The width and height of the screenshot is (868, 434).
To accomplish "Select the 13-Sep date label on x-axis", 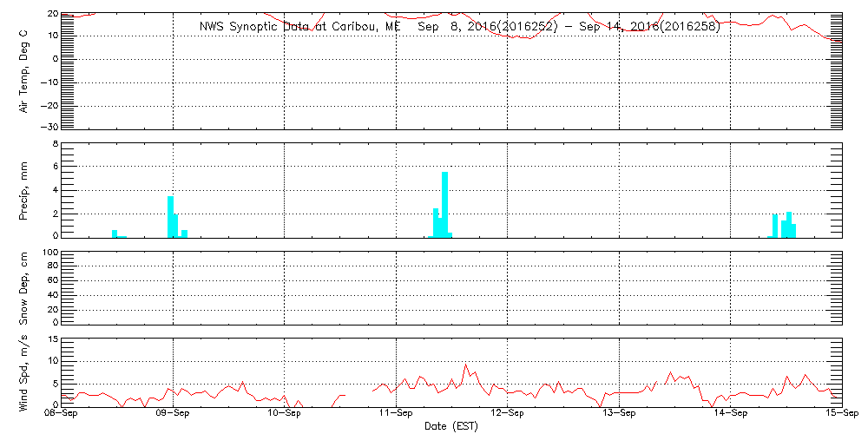I will pos(619,415).
